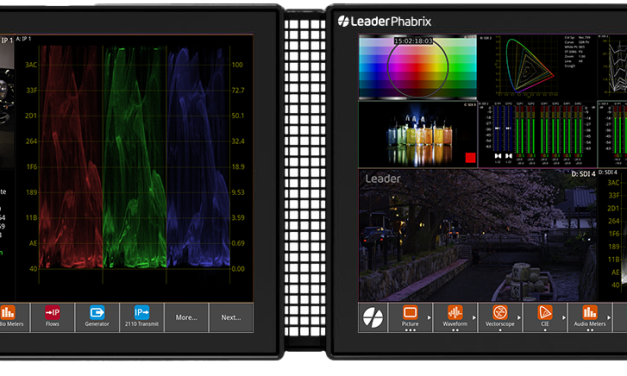Open the Generator tool on left screen
The height and width of the screenshot is (376, 627).
97,317
